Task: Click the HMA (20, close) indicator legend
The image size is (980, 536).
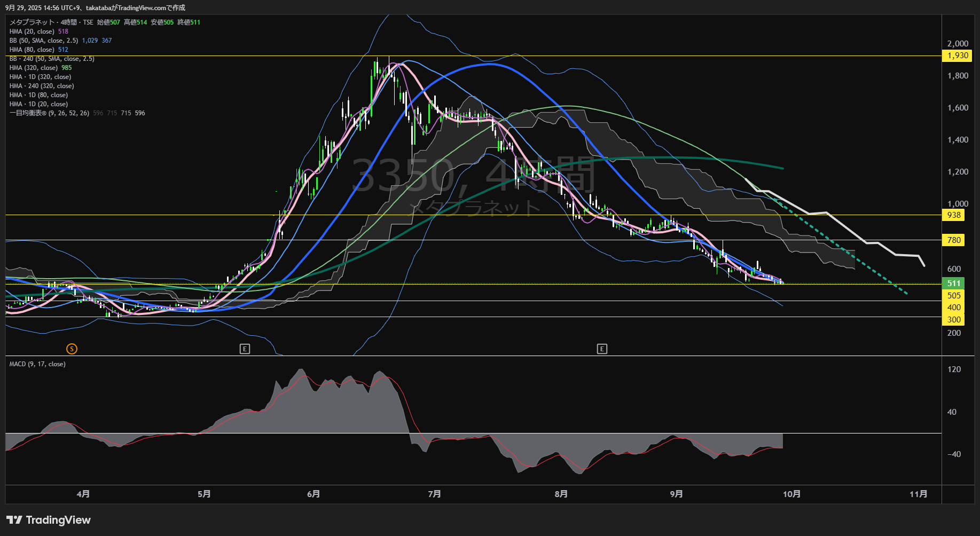Action: [x=39, y=31]
